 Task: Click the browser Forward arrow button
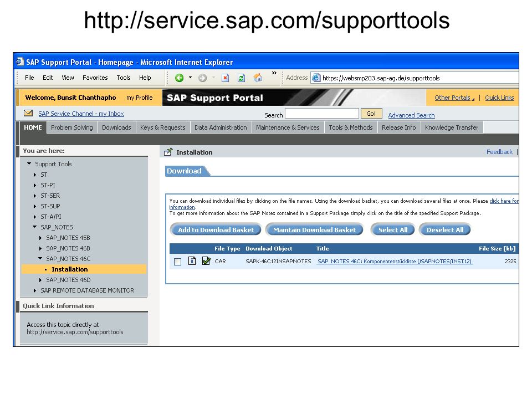point(203,78)
